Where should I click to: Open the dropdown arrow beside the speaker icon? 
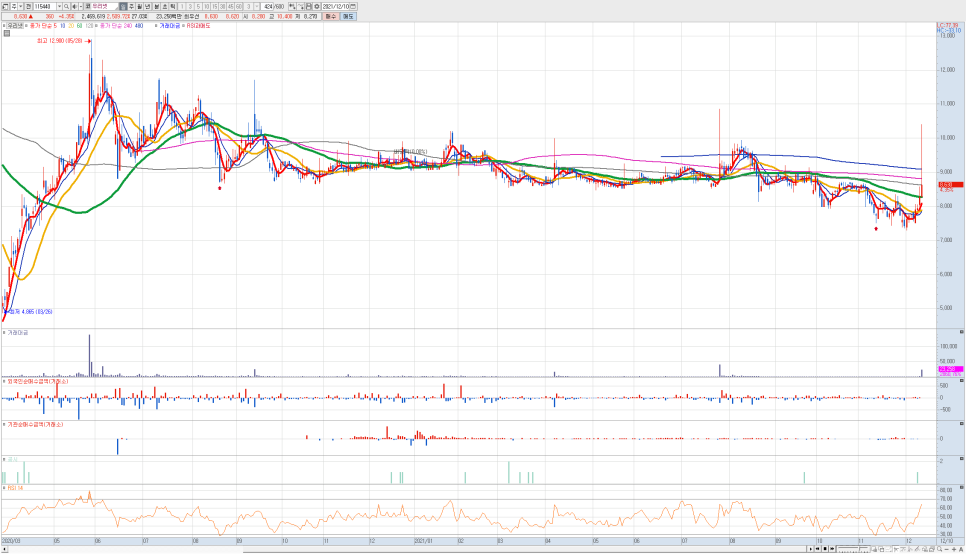point(81,6)
